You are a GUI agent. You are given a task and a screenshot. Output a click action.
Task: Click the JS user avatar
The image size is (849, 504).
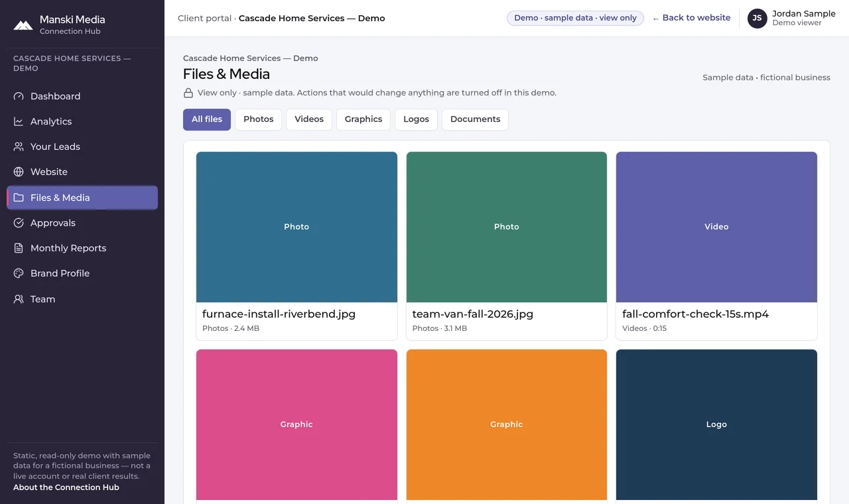(x=757, y=19)
